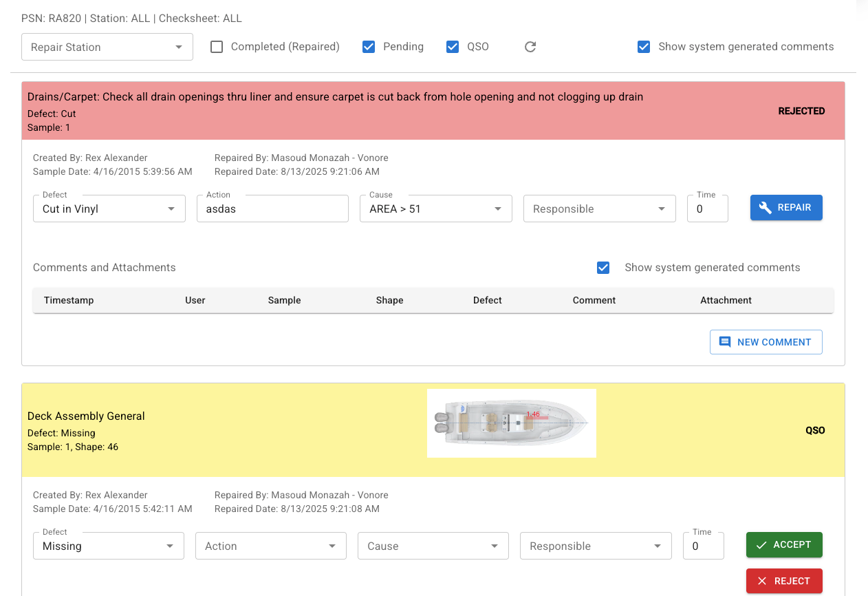Open the empty Cause dropdown in Deck Assembly card

(x=433, y=546)
